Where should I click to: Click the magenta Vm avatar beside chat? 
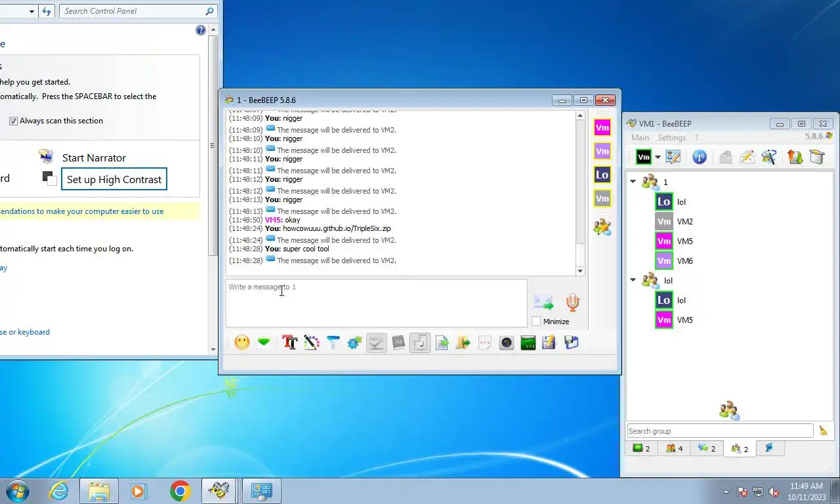(602, 127)
